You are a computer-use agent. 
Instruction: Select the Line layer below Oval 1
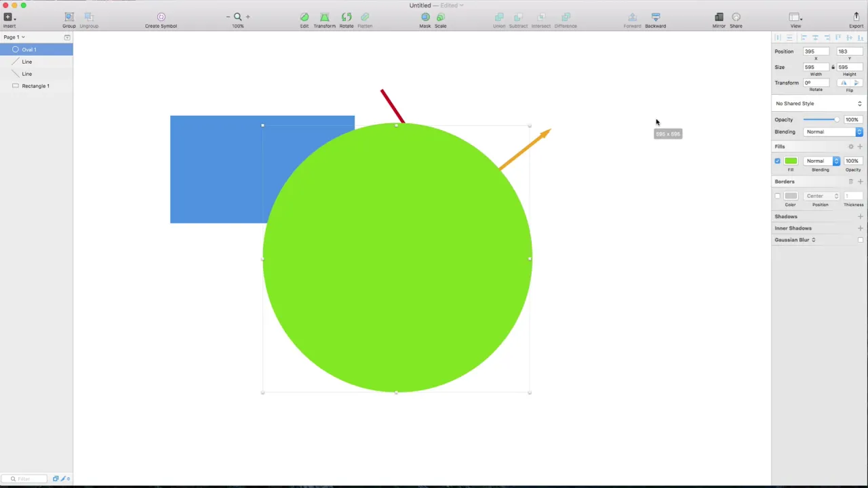[37, 62]
